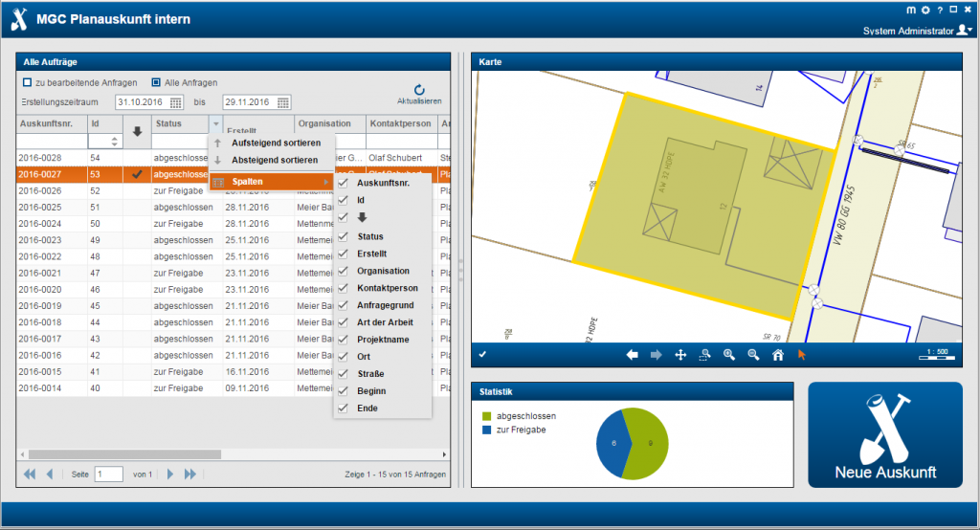Screen dimensions: 980x530
Task: Enable 'zu bearbeitende Anfragen' filter
Action: 28,82
